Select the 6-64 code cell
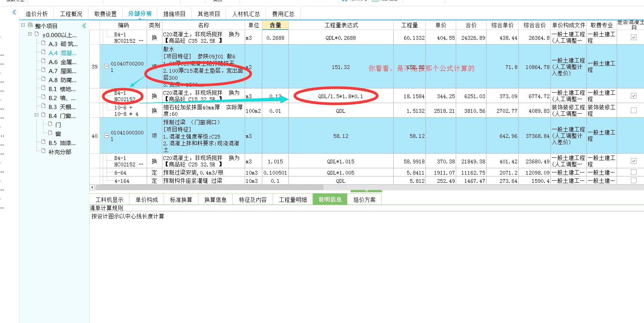 click(123, 172)
